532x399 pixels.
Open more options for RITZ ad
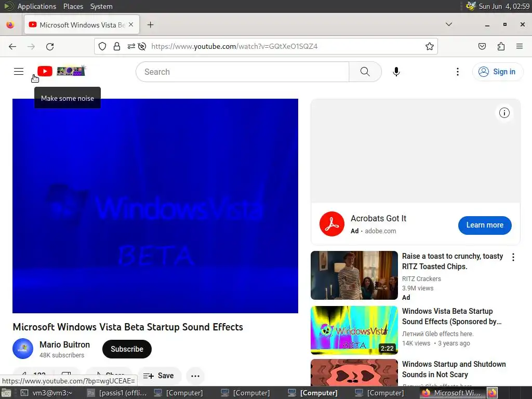pyautogui.click(x=513, y=257)
